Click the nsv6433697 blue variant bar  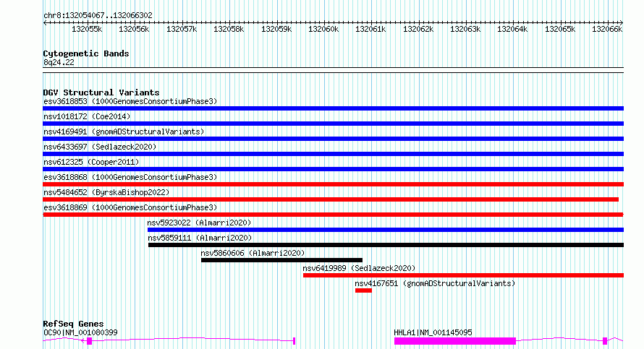click(x=333, y=154)
